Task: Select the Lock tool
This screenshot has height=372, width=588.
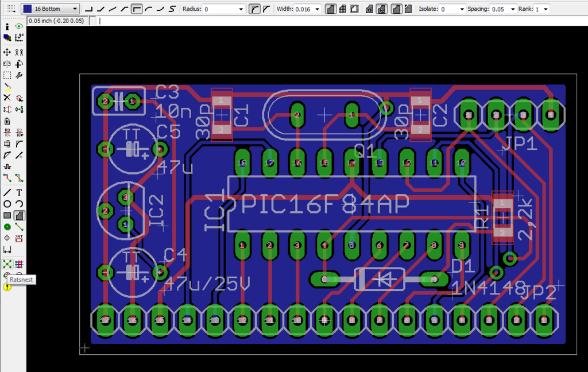Action: pos(7,121)
